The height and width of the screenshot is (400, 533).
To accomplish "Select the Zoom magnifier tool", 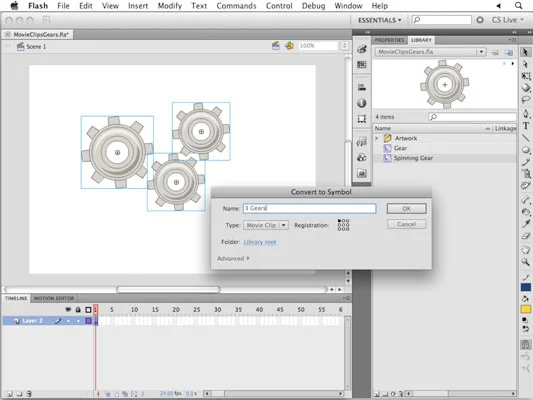I will point(526,262).
